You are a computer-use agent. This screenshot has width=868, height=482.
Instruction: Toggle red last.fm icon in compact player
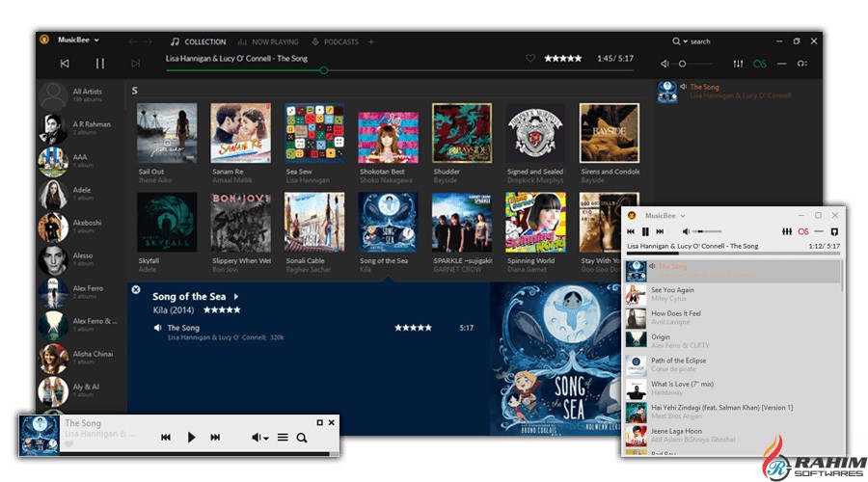pos(803,231)
